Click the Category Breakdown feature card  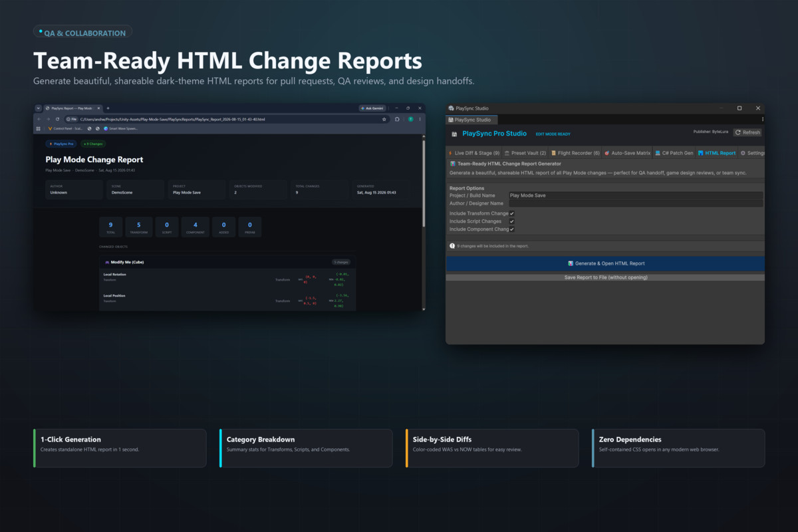pos(306,448)
